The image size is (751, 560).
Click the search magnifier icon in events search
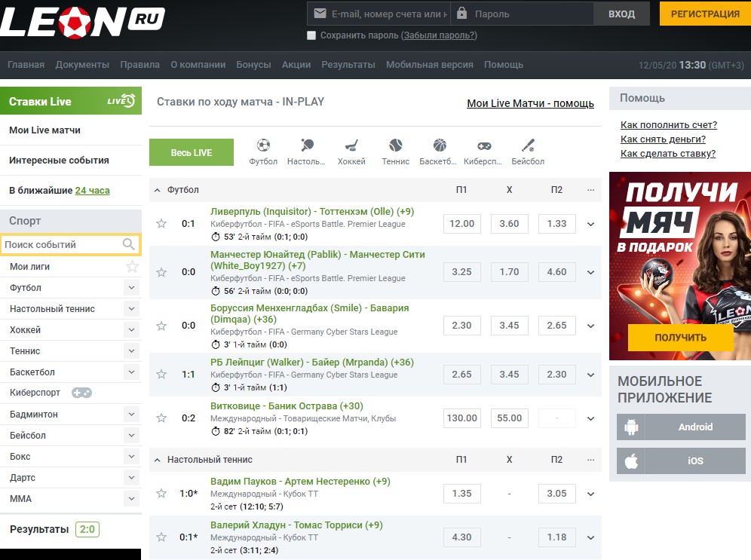point(129,244)
